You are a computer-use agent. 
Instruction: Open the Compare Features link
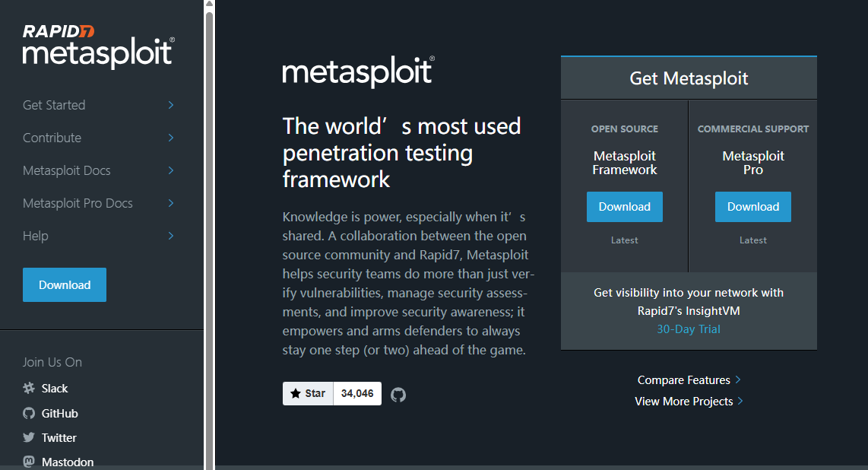[689, 379]
